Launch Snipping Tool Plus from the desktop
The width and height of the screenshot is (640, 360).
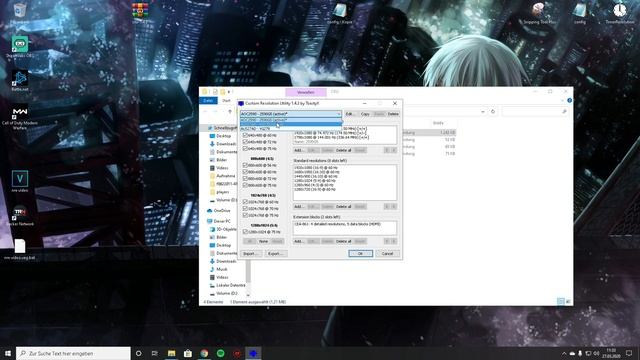pyautogui.click(x=538, y=13)
